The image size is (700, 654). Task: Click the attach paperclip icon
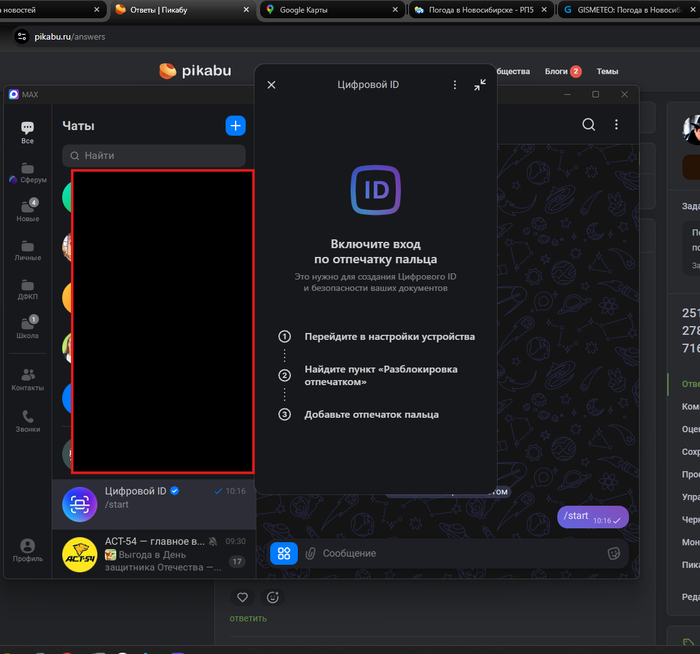tap(310, 554)
